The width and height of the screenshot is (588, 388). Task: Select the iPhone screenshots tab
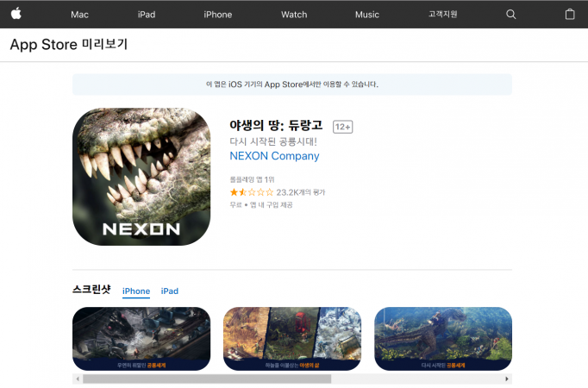136,291
